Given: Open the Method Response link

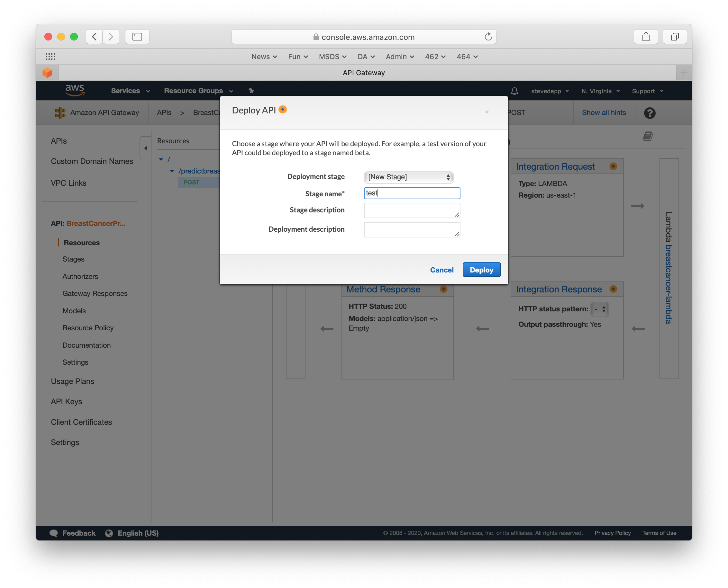Looking at the screenshot, I should pyautogui.click(x=383, y=289).
